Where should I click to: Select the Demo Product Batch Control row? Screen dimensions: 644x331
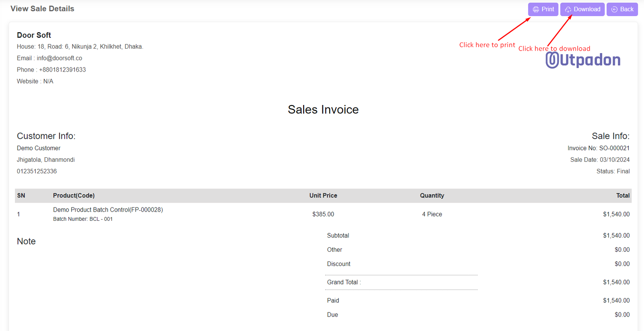(108, 210)
